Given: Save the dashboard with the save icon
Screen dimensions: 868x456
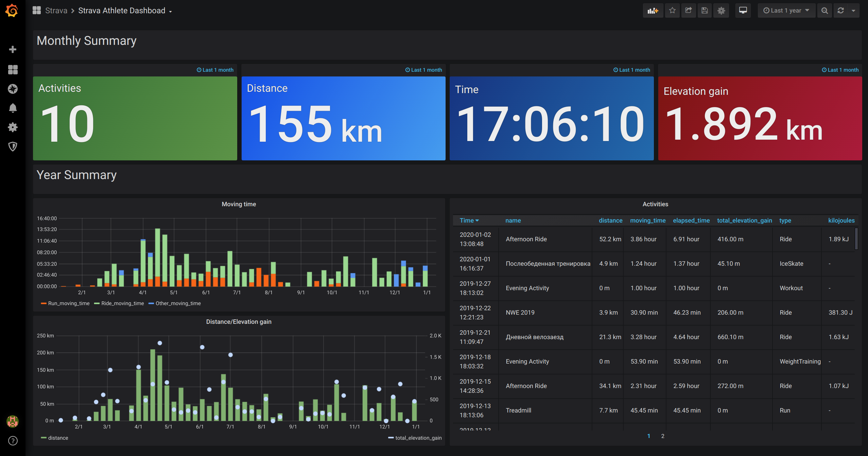Looking at the screenshot, I should tap(705, 11).
